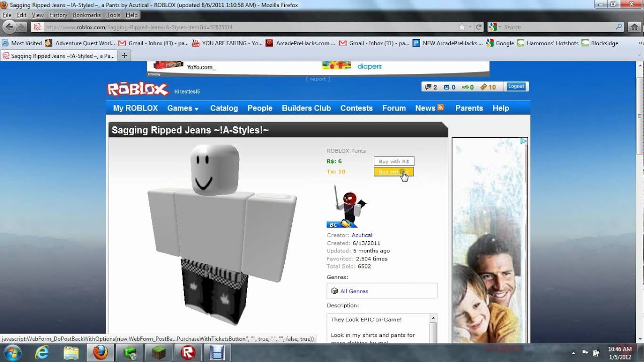Open the ROBLOX logo homepage
644x362 pixels.
[x=138, y=89]
